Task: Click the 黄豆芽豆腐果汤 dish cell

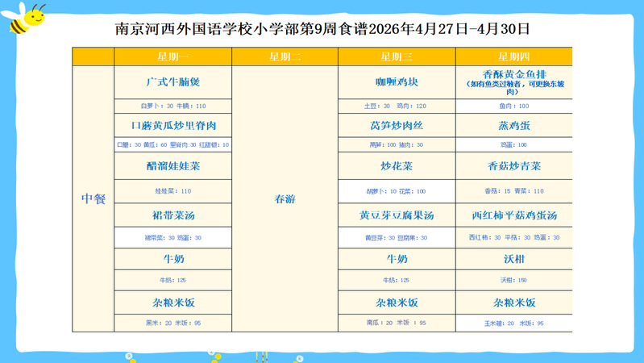Action: coord(397,215)
